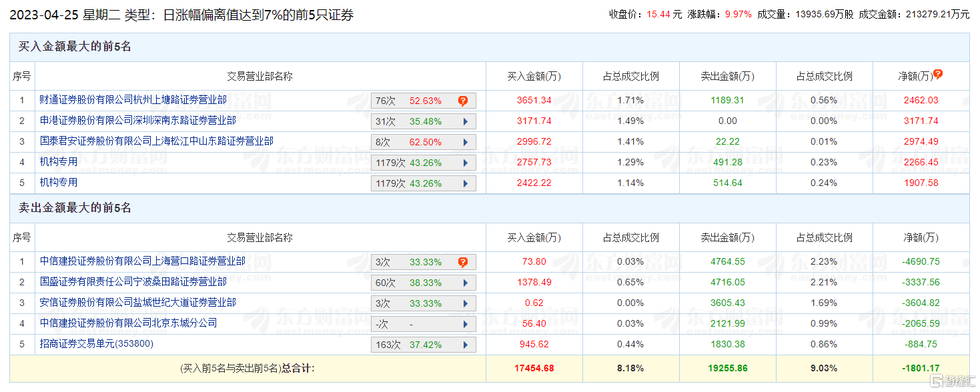This screenshot has height=392, width=980.
Task: Click the date 2023-04-25 in the title
Action: [45, 15]
